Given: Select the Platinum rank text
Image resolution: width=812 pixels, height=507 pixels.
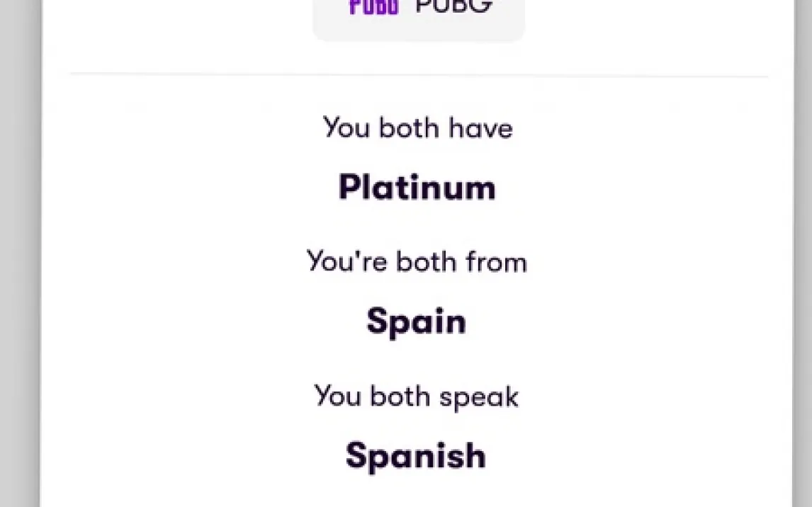Looking at the screenshot, I should coord(417,188).
